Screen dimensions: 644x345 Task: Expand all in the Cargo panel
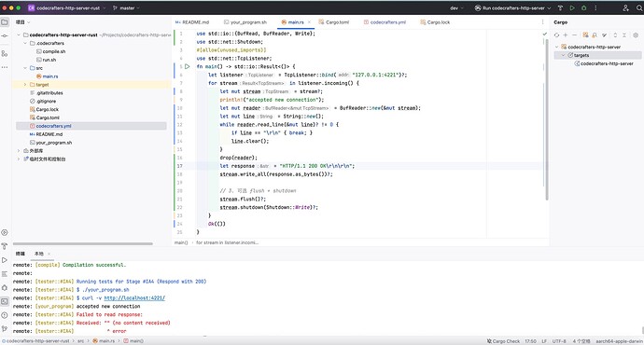tap(615, 35)
